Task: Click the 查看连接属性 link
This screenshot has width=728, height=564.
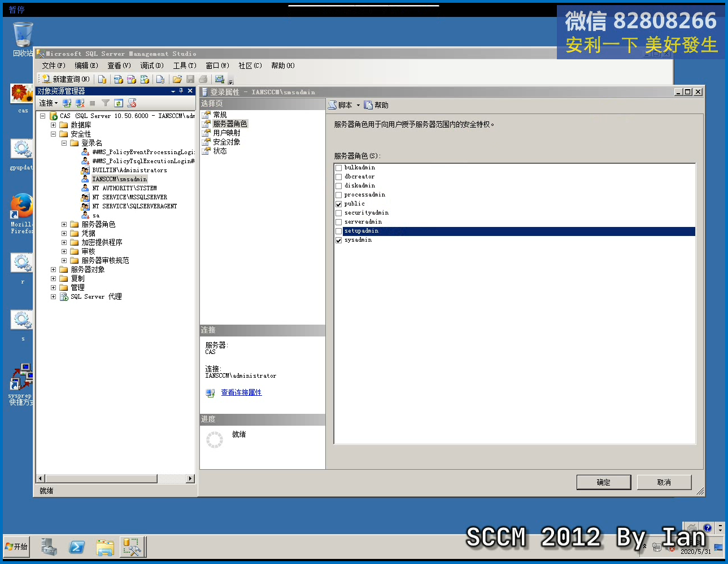Action: (x=241, y=392)
